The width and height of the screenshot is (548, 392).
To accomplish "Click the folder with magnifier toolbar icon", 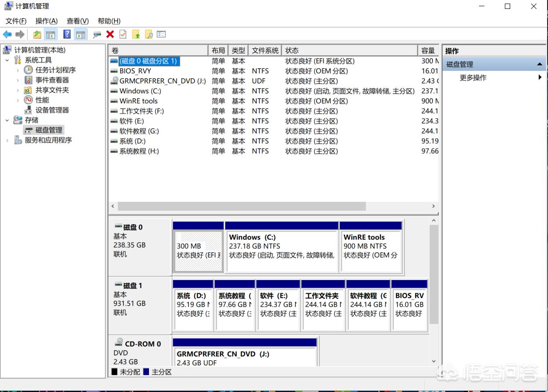I will tap(149, 34).
